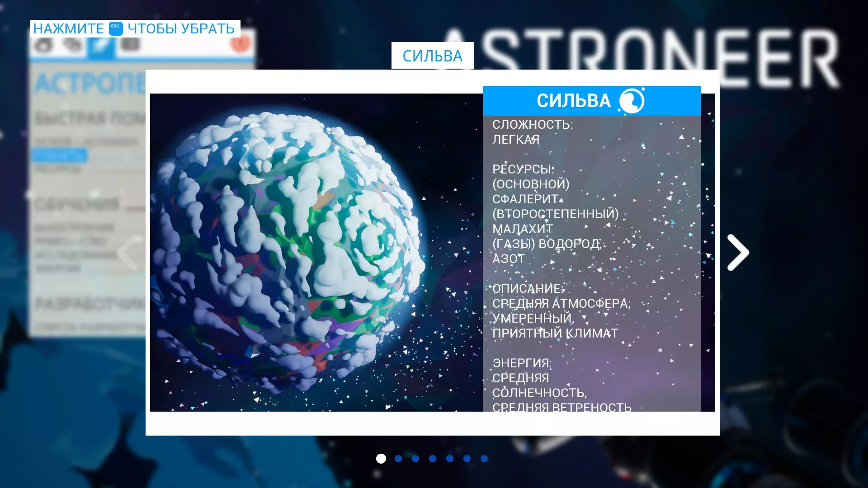868x488 pixels.
Task: Select the fourth pagination dot
Action: (x=433, y=459)
